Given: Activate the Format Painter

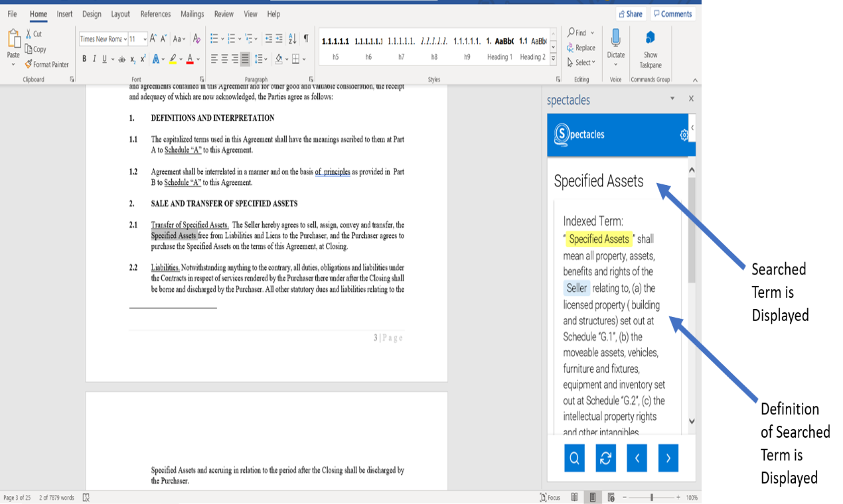Looking at the screenshot, I should click(46, 64).
